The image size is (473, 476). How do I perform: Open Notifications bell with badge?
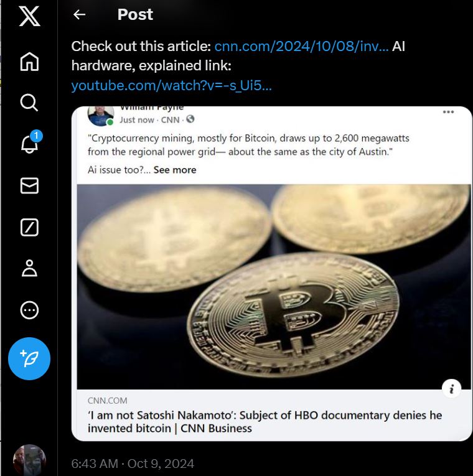click(30, 142)
